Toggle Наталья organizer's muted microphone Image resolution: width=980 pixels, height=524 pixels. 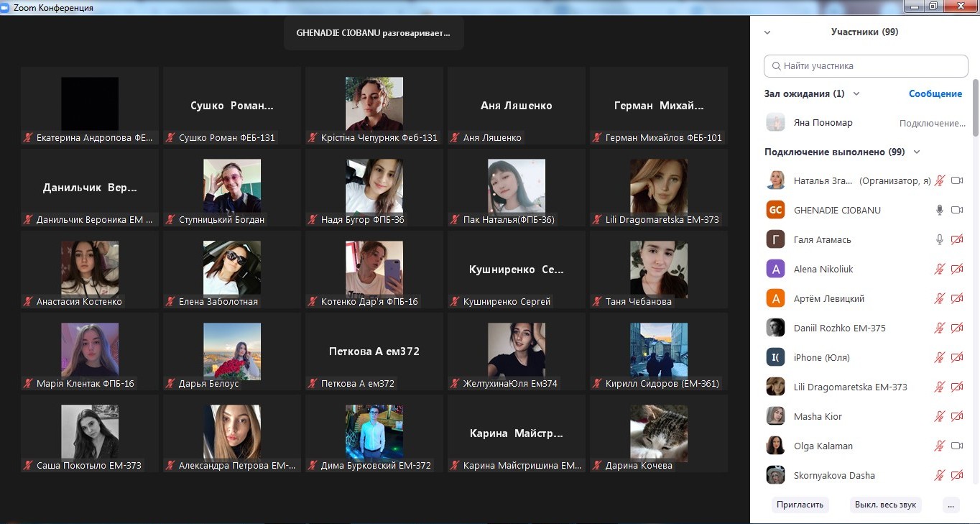point(939,180)
